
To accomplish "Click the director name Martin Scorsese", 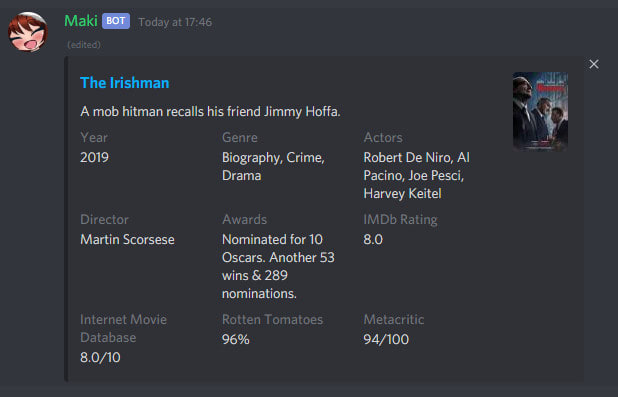I will 127,239.
